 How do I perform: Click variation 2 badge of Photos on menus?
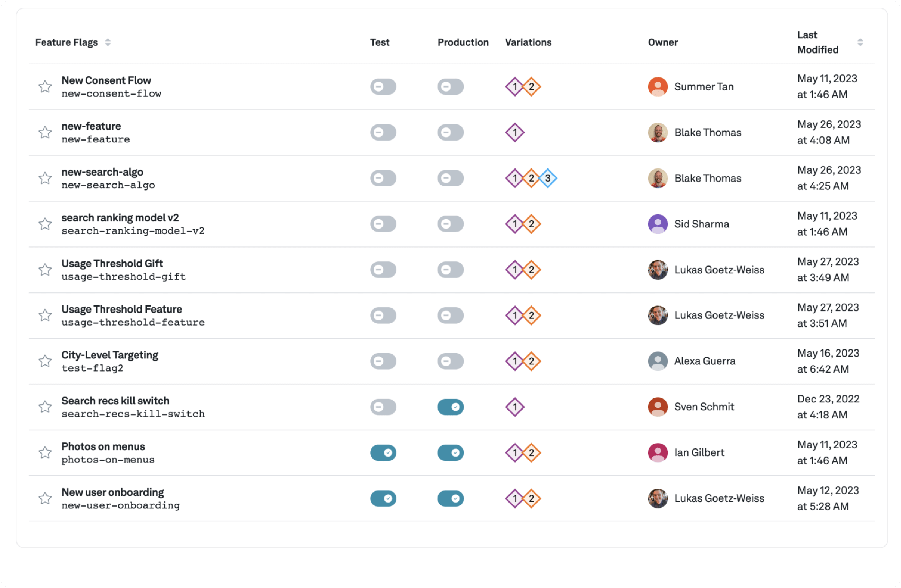pos(531,452)
